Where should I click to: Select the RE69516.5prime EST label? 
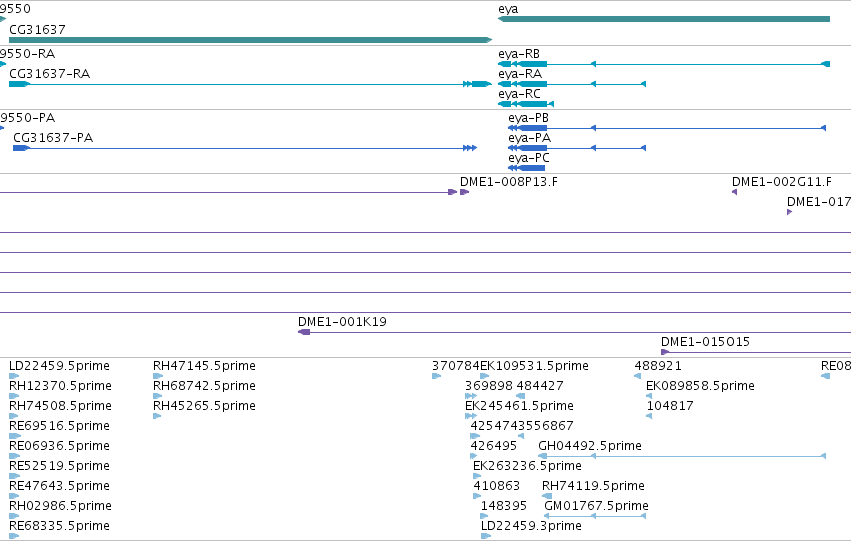59,426
